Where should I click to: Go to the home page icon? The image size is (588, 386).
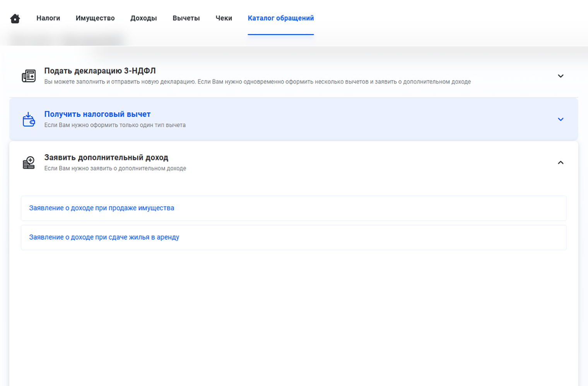pyautogui.click(x=15, y=18)
